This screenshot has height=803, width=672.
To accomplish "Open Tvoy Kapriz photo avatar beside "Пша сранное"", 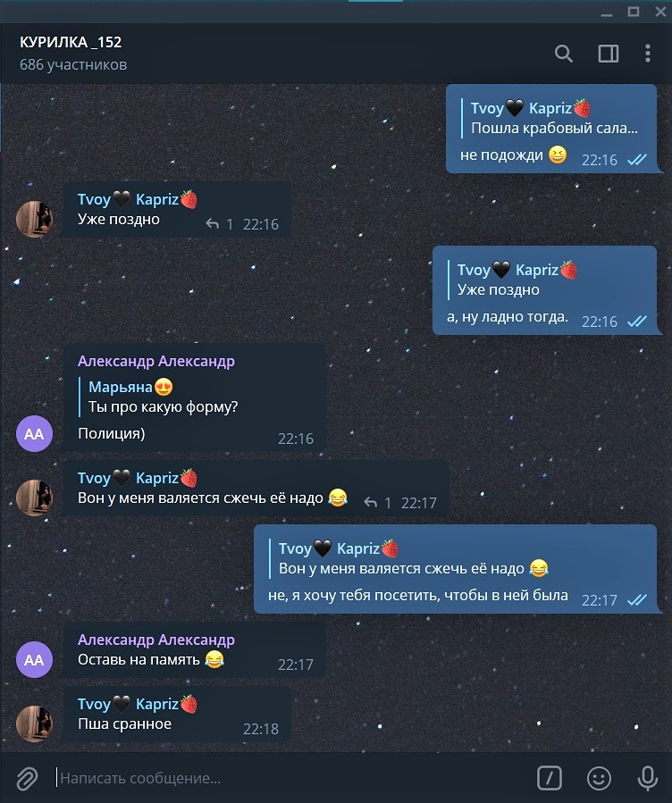I will [34, 724].
